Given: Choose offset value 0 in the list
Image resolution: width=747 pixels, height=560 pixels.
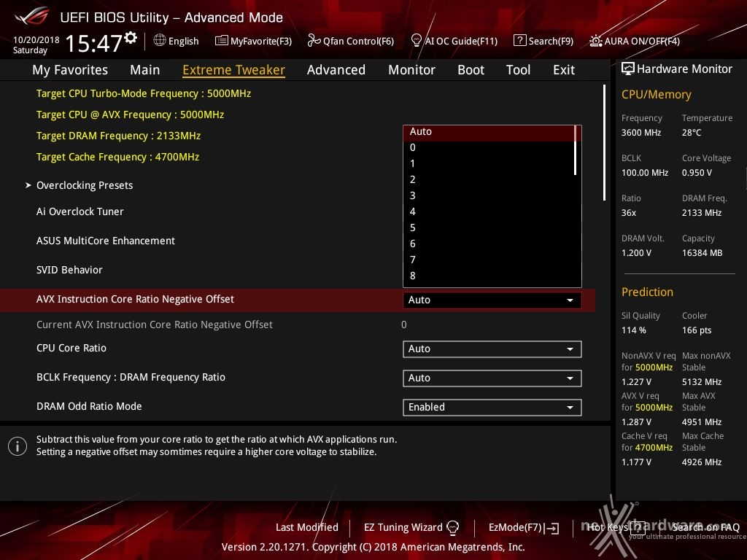Looking at the screenshot, I should [489, 147].
